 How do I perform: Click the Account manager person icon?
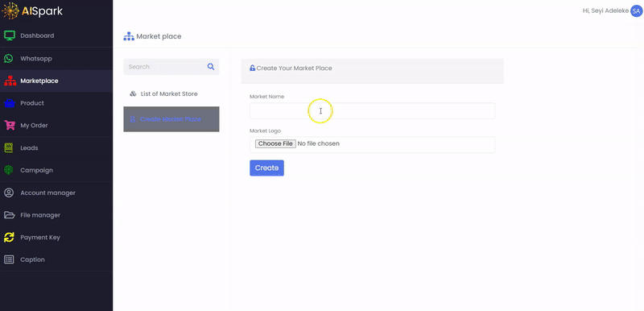pos(9,193)
